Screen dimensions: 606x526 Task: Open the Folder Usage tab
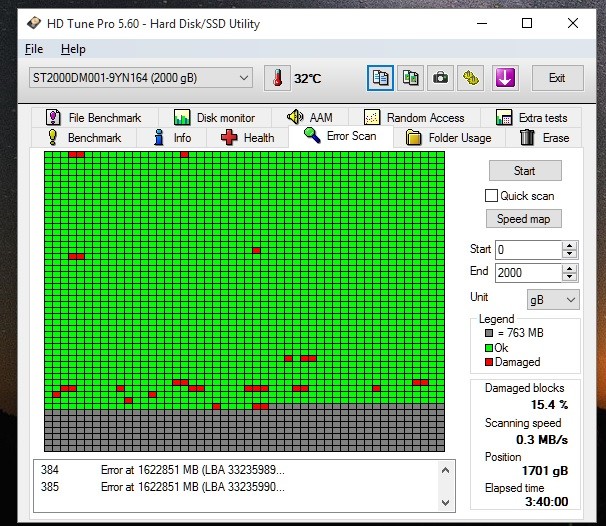coord(449,138)
